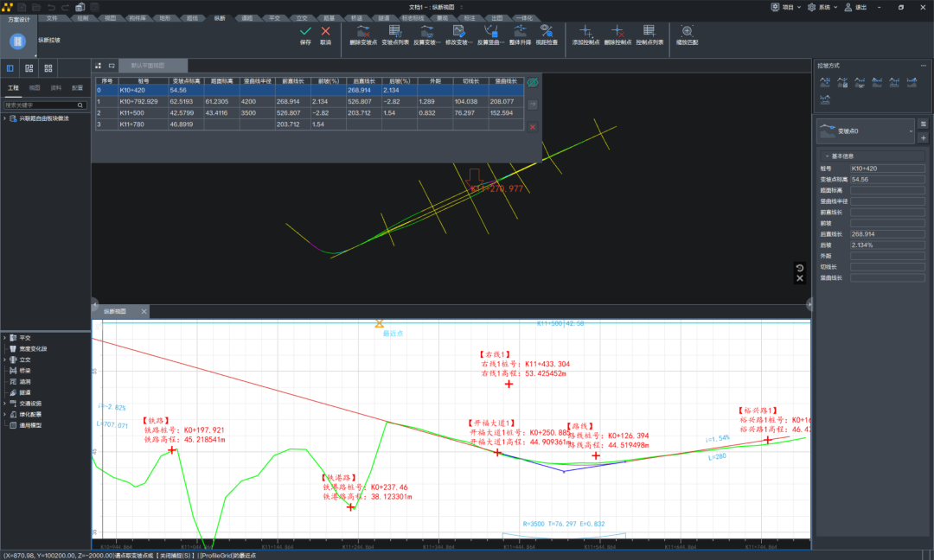Open the 控制点列表 control point list

click(649, 35)
